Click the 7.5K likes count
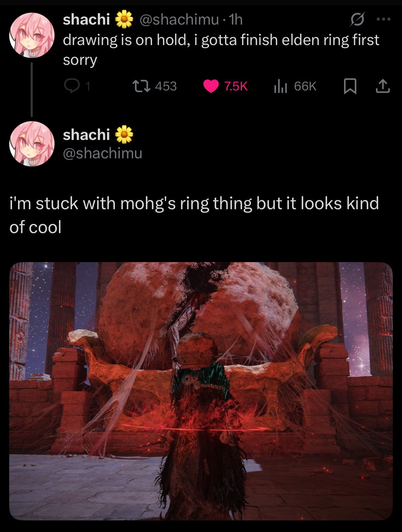The height and width of the screenshot is (532, 402). click(x=236, y=86)
